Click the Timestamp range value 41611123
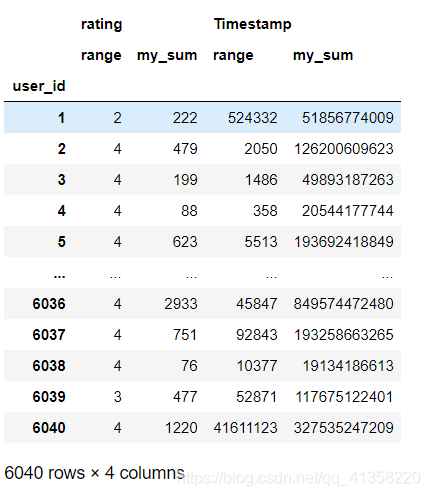Image resolution: width=430 pixels, height=496 pixels. [245, 428]
